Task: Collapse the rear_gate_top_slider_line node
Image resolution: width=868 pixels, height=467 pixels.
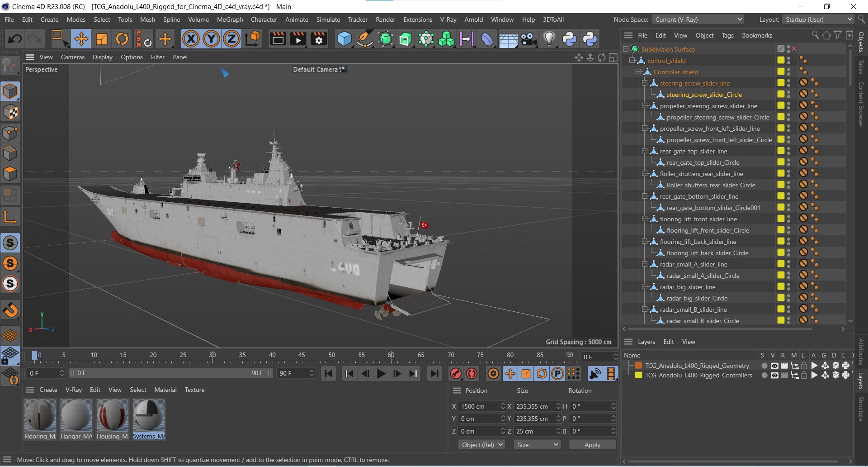Action: [x=645, y=151]
